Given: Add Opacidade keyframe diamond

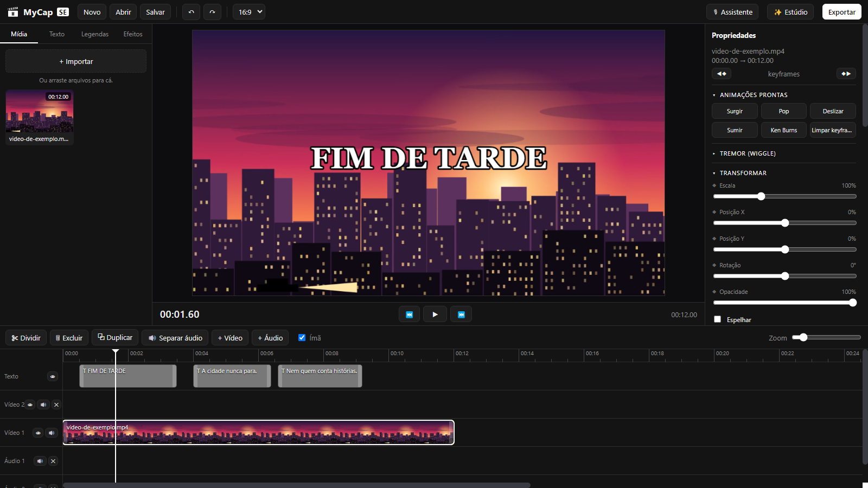Looking at the screenshot, I should pos(714,292).
